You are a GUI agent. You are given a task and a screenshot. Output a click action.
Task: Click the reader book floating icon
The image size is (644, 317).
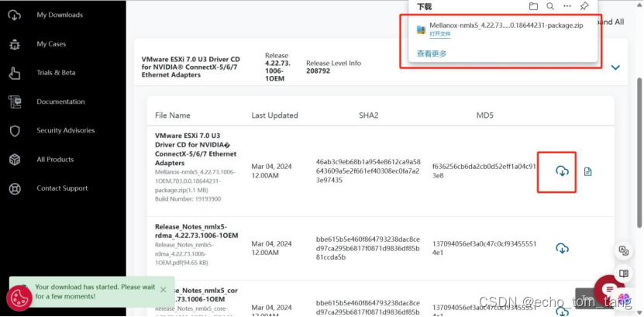click(x=624, y=274)
